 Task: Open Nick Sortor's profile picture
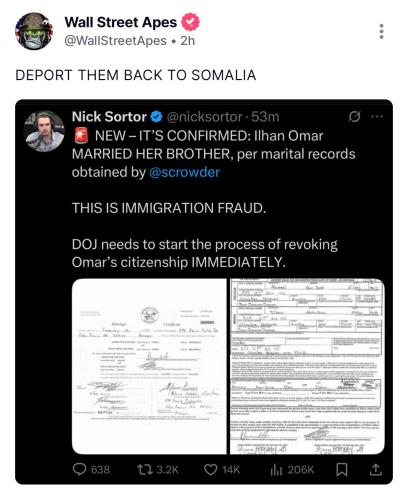tap(44, 131)
